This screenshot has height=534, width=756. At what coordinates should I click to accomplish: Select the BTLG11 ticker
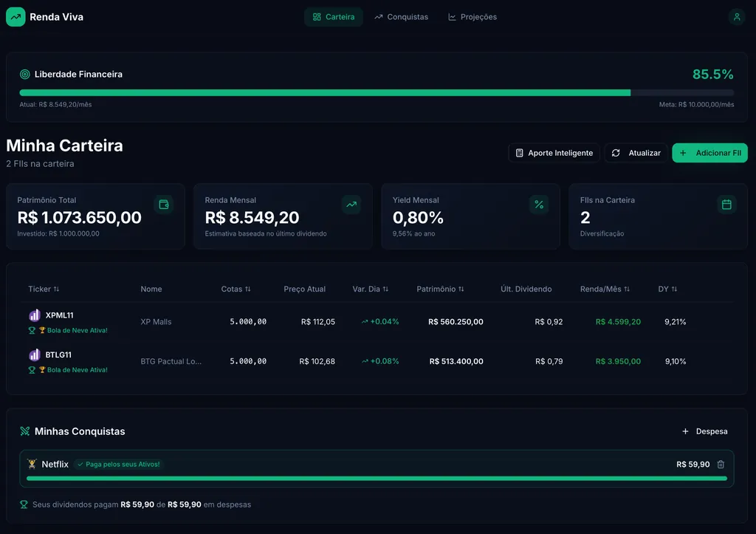(x=58, y=355)
